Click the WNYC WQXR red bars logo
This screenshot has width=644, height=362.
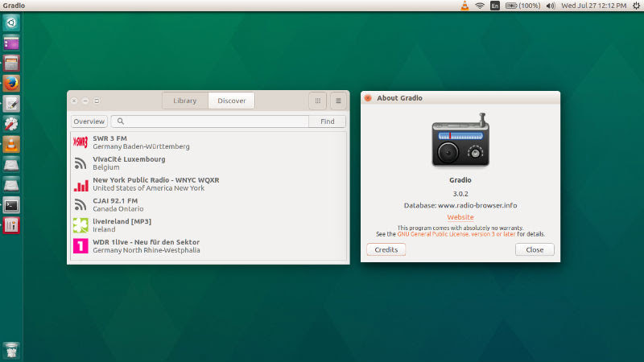[x=80, y=185]
